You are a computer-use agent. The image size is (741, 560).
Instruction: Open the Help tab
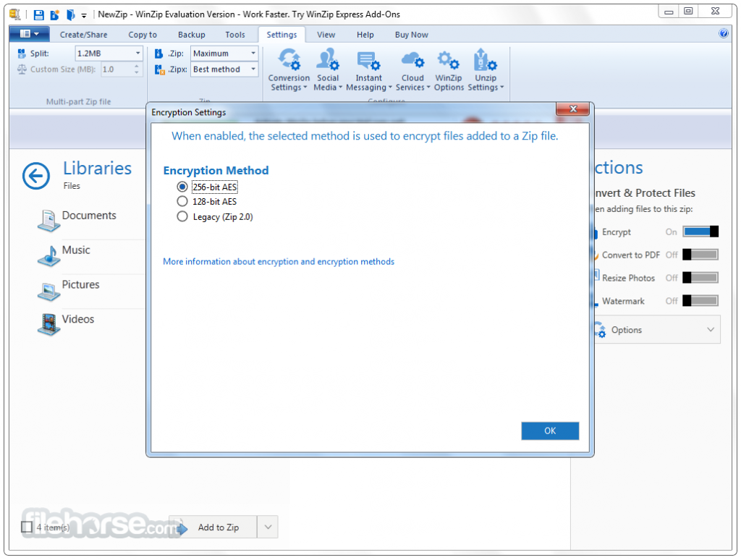365,35
